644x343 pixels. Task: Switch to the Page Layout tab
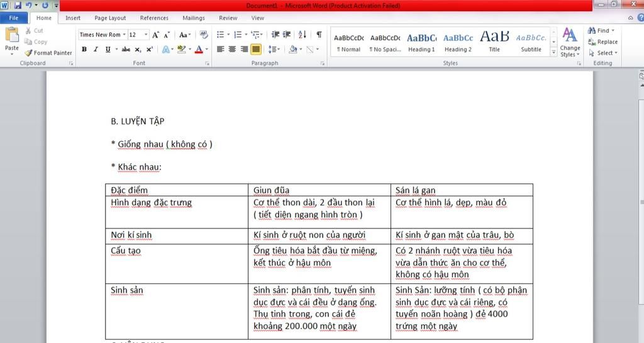pyautogui.click(x=110, y=18)
